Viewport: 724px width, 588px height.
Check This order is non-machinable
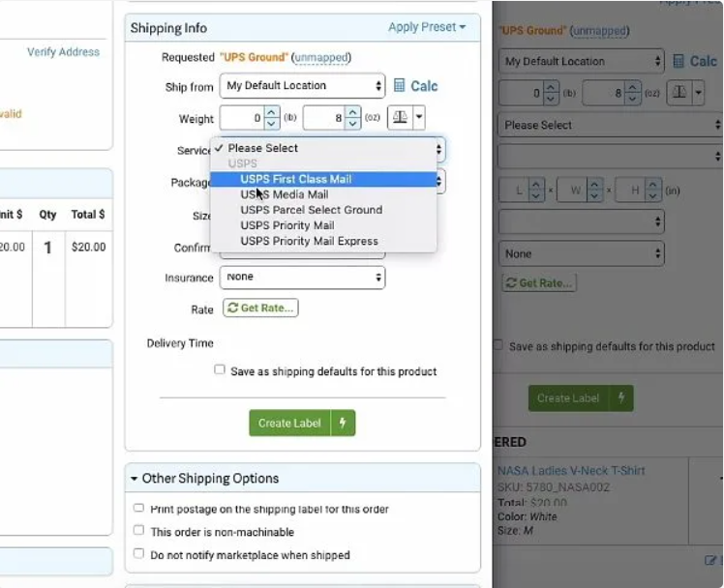[x=138, y=530]
